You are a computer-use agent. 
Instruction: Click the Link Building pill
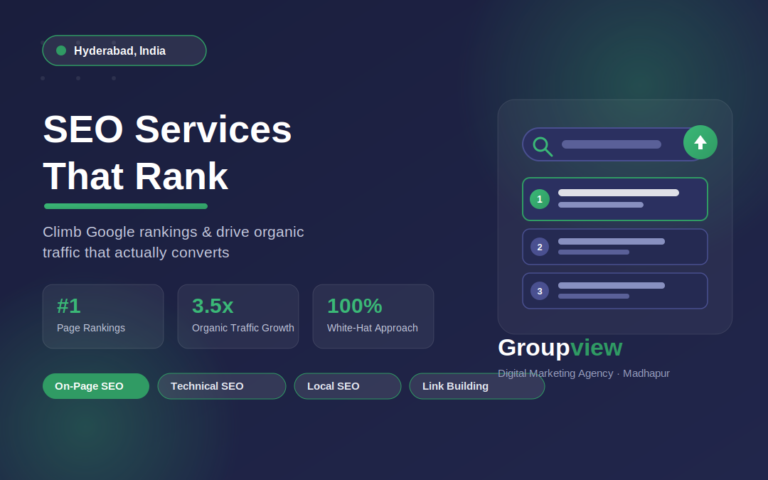tap(477, 386)
